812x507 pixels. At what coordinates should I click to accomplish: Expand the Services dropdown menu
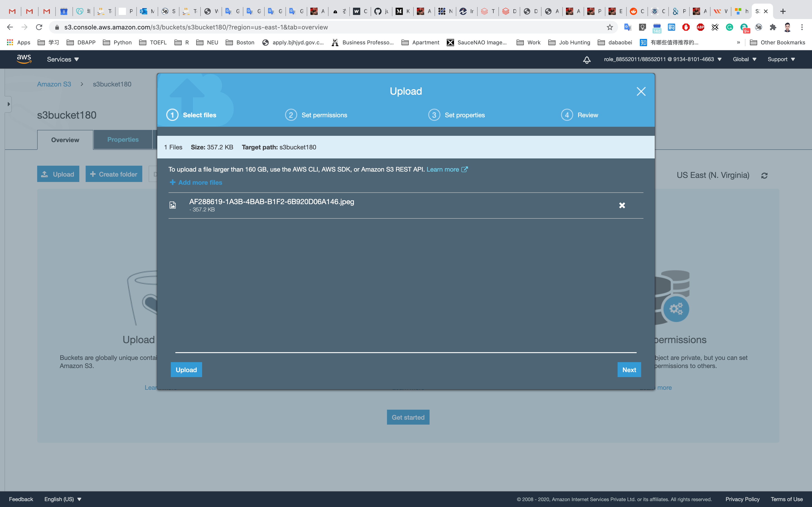[x=63, y=59]
